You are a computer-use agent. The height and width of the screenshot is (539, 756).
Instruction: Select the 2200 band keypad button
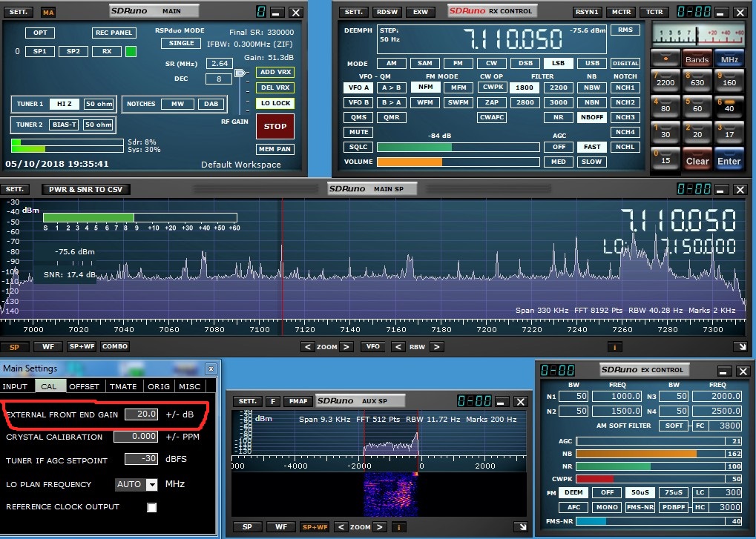(x=665, y=79)
